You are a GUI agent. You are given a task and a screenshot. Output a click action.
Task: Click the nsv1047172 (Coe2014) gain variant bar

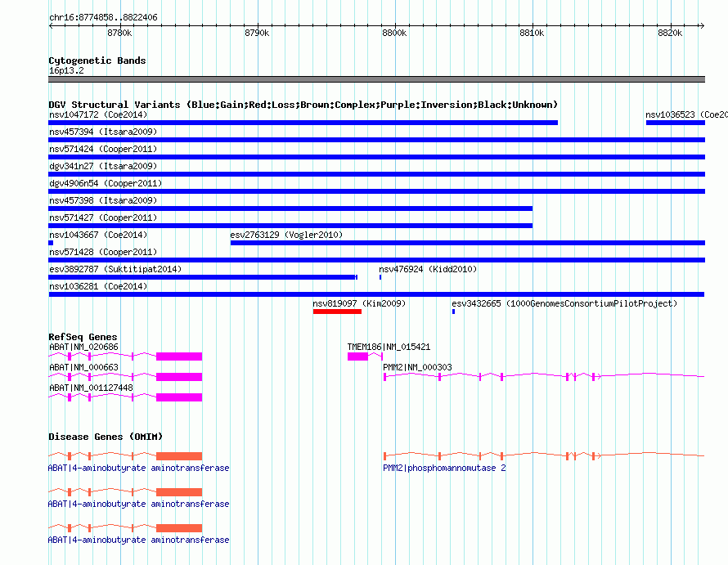tap(303, 123)
